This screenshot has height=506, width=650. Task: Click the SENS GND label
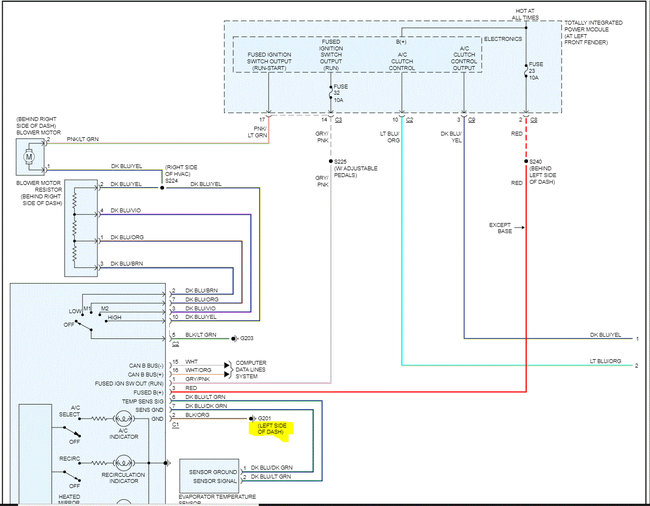pos(149,410)
